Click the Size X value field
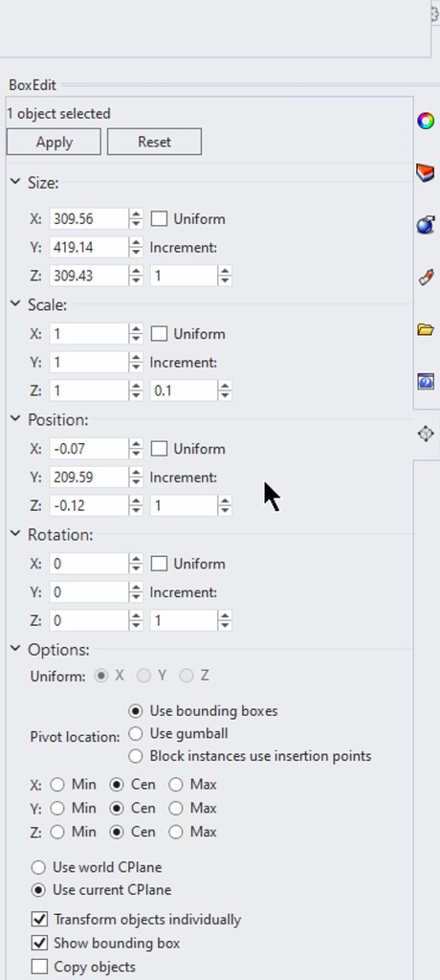Screen dimensions: 440x980 [89, 219]
